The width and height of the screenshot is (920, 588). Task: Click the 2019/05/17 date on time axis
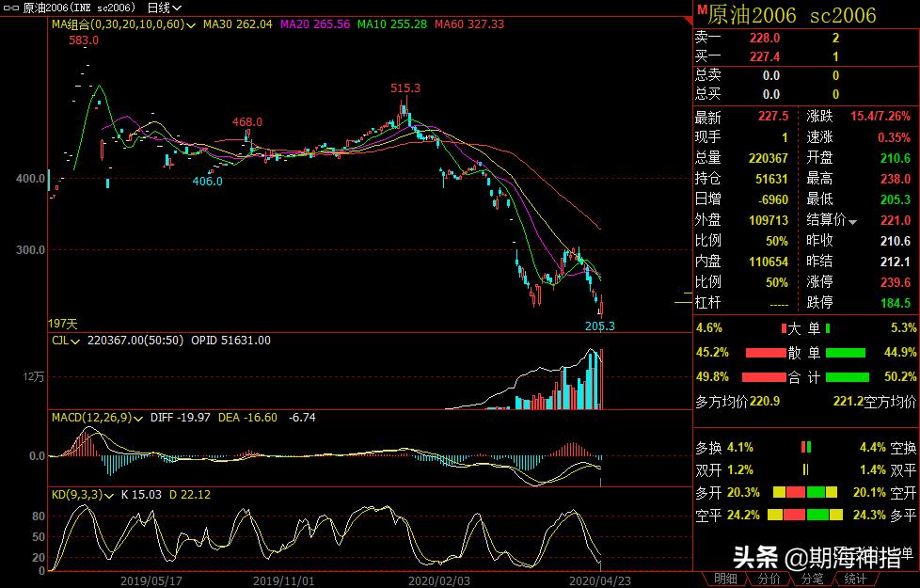pos(151,581)
